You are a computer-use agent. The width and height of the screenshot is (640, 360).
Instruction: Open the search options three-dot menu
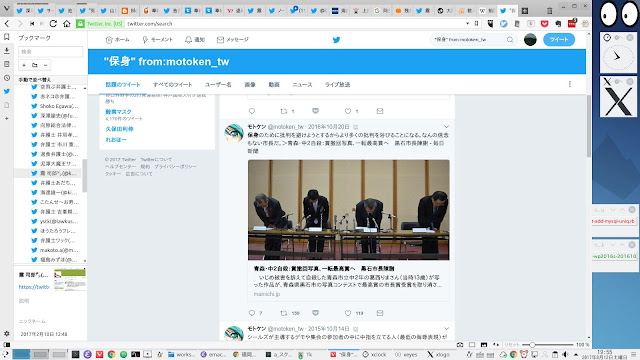pyautogui.click(x=569, y=84)
